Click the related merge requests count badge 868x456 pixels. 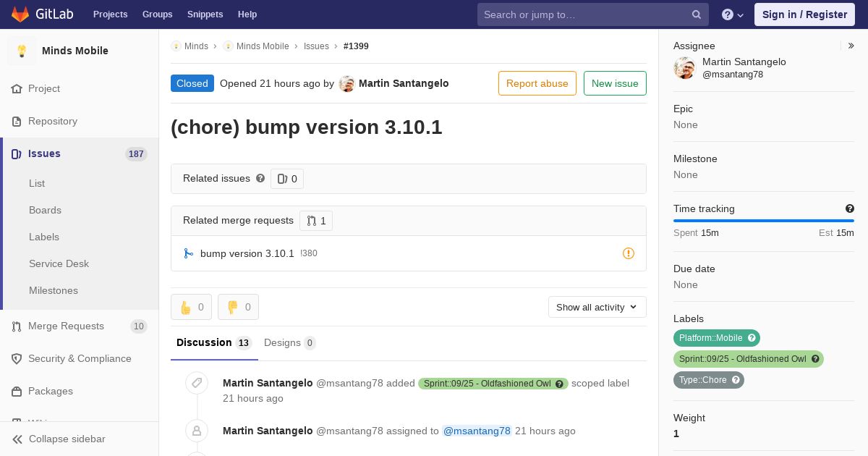(x=316, y=221)
